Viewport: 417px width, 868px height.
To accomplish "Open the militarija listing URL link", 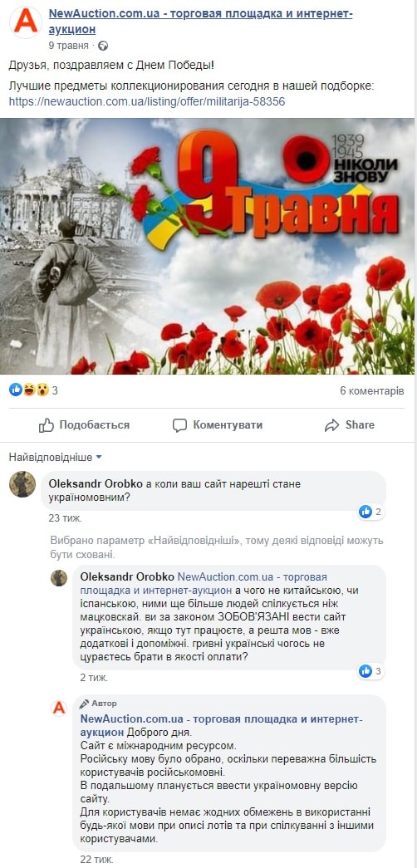I will click(147, 102).
